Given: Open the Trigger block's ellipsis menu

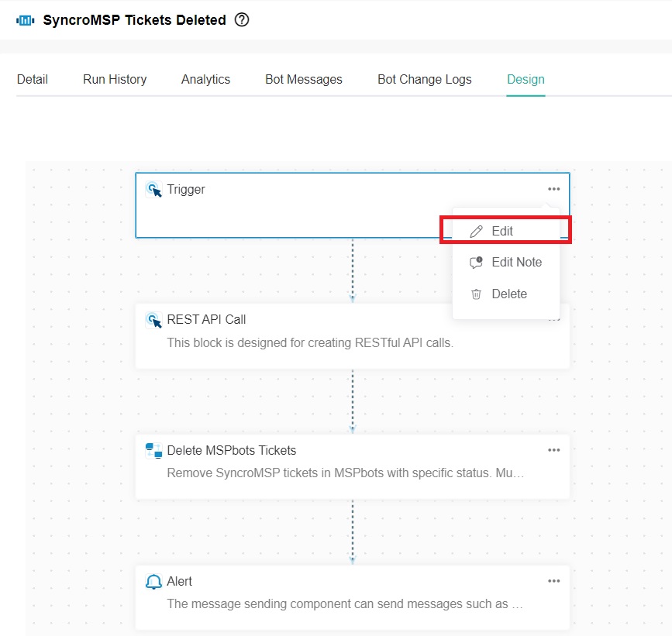Looking at the screenshot, I should (x=553, y=189).
